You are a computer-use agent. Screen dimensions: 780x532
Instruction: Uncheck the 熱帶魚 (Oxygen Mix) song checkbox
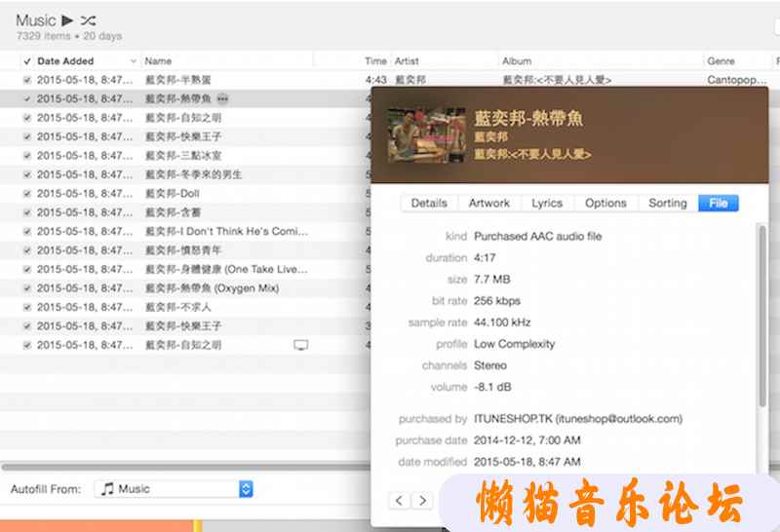click(x=27, y=287)
